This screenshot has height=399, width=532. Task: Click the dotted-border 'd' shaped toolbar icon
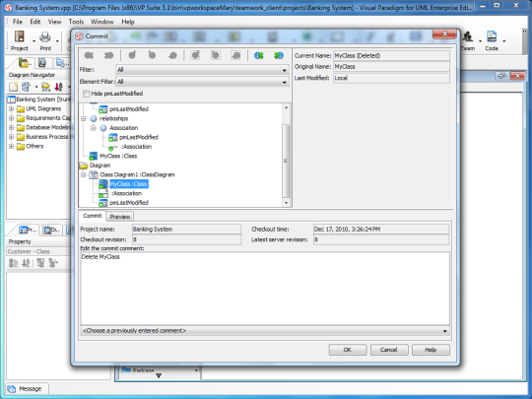pos(195,55)
